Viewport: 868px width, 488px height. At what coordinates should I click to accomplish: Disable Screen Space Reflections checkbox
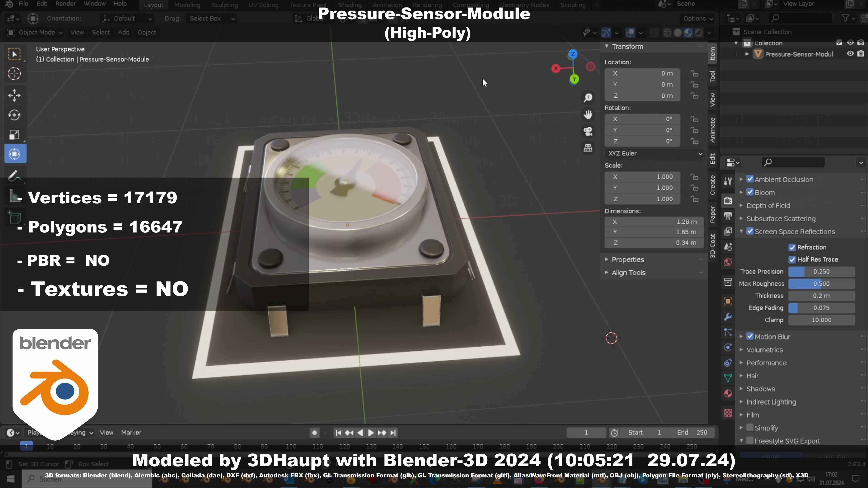coord(750,231)
